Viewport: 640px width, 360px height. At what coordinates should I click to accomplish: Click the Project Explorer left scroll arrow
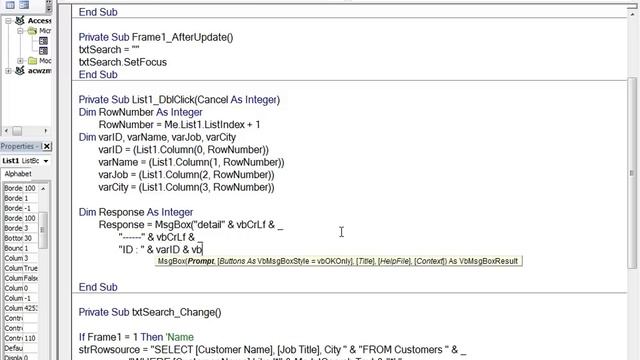(x=6, y=131)
